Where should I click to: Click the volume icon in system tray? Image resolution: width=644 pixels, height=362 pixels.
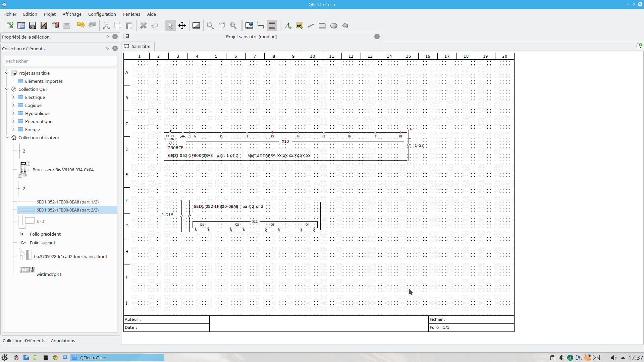pyautogui.click(x=613, y=358)
